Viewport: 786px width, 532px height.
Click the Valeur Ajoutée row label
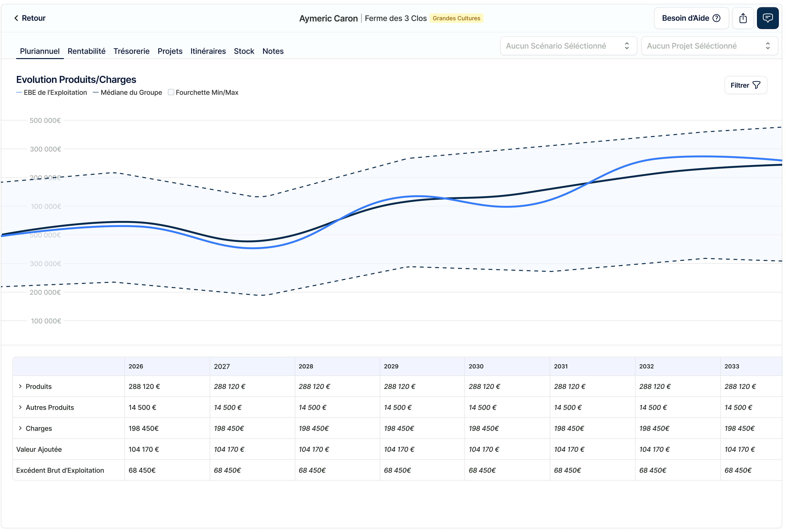pos(39,449)
